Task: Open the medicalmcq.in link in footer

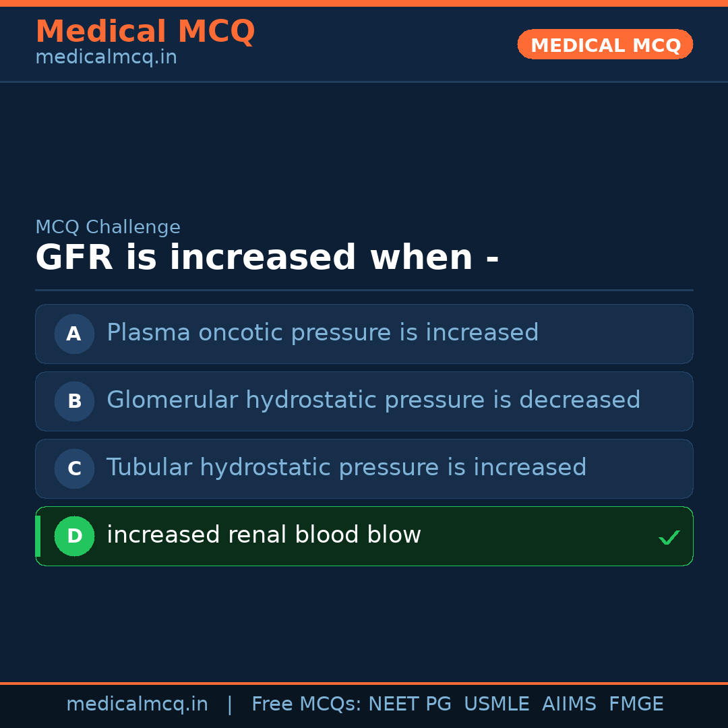Action: click(x=137, y=704)
